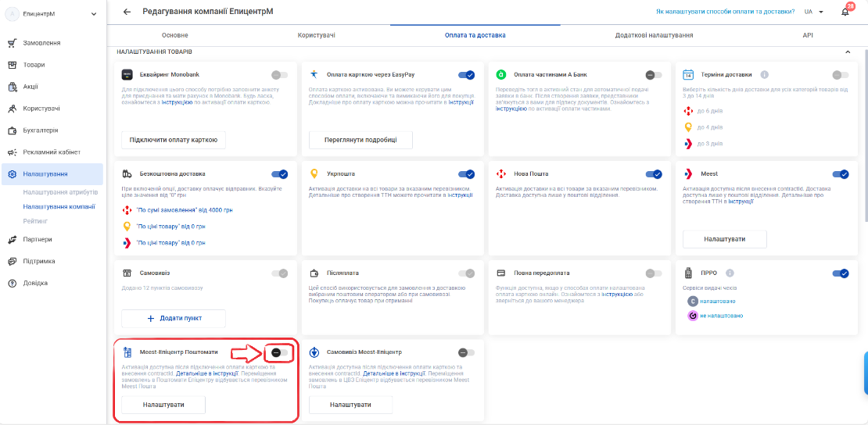Click the Товари box icon in sidebar

(13, 65)
